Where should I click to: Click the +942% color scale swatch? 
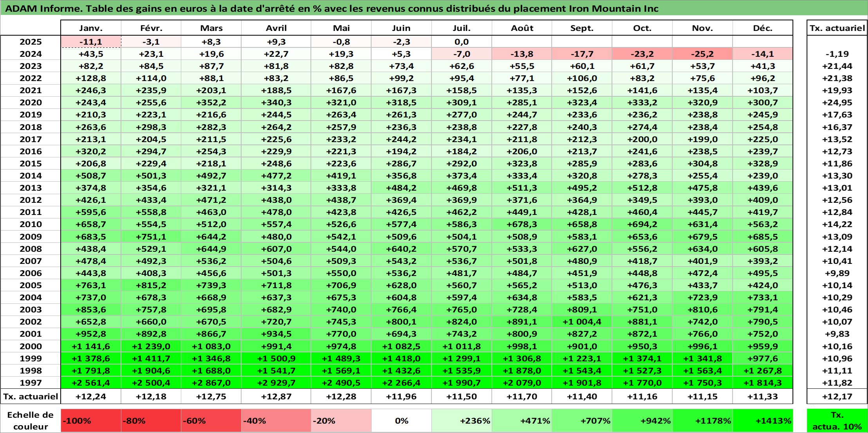pos(642,421)
